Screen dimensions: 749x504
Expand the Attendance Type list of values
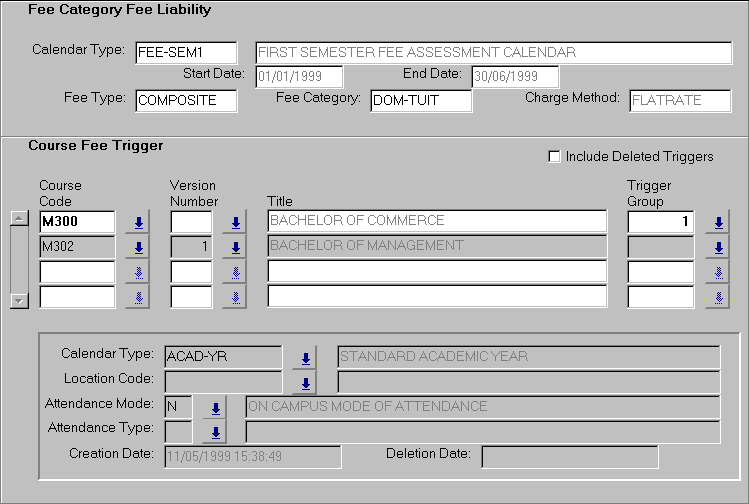pos(215,432)
